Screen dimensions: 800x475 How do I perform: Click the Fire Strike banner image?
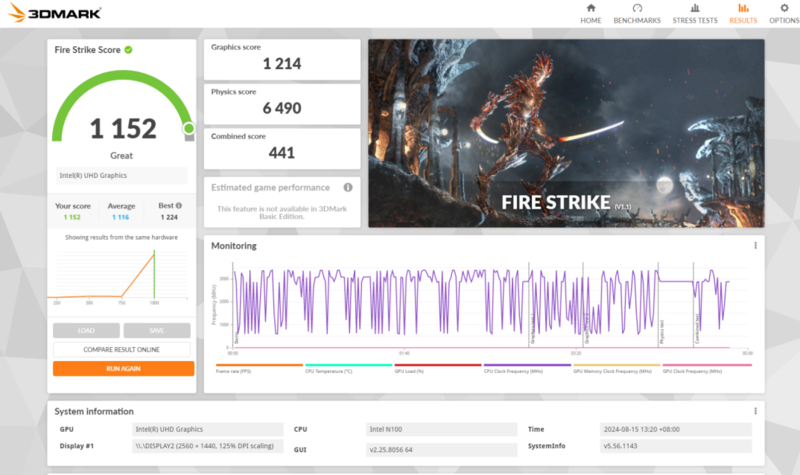pos(565,133)
